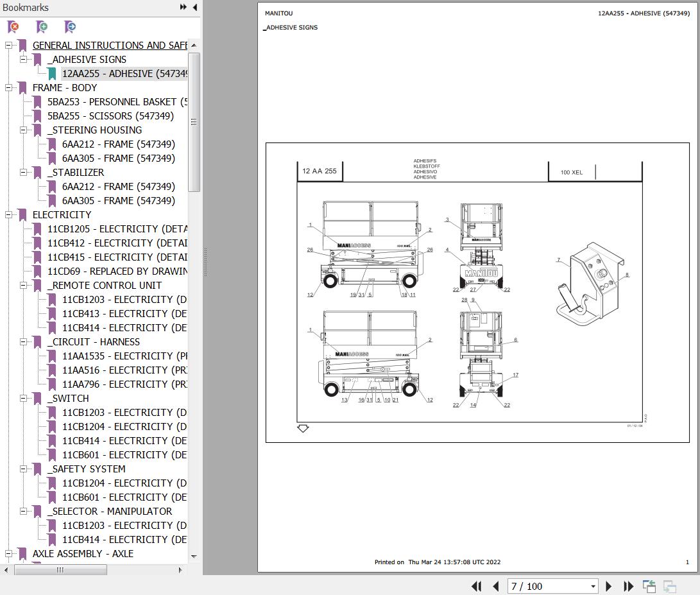Select the _STEERING HOUSING bookmark
Image resolution: width=700 pixels, height=595 pixels.
[x=95, y=130]
